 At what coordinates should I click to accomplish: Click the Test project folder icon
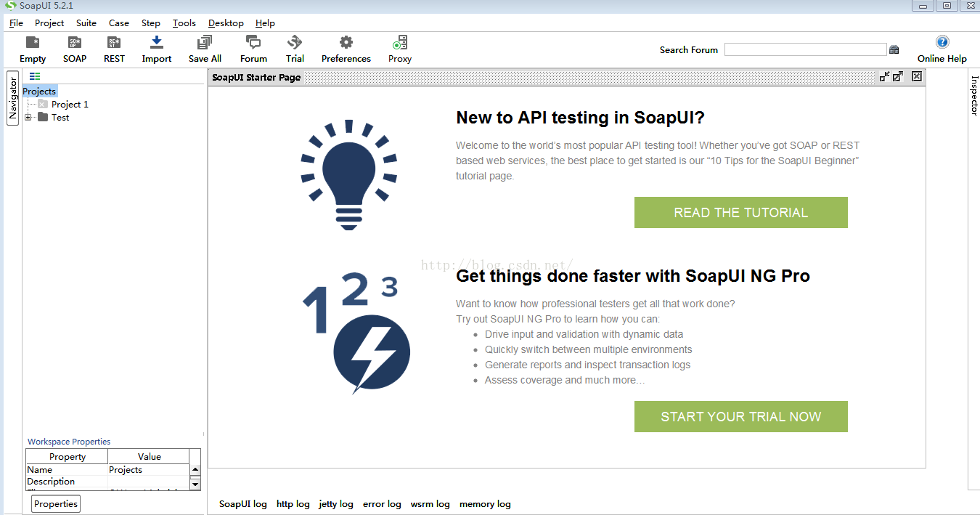coord(43,117)
